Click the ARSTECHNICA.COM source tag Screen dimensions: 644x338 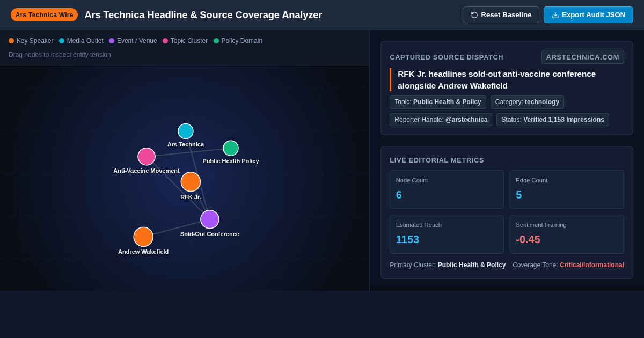(583, 57)
